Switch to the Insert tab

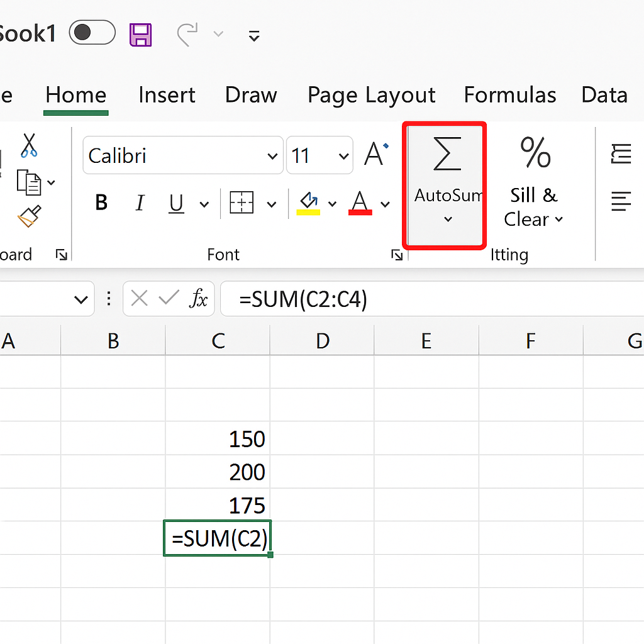167,95
